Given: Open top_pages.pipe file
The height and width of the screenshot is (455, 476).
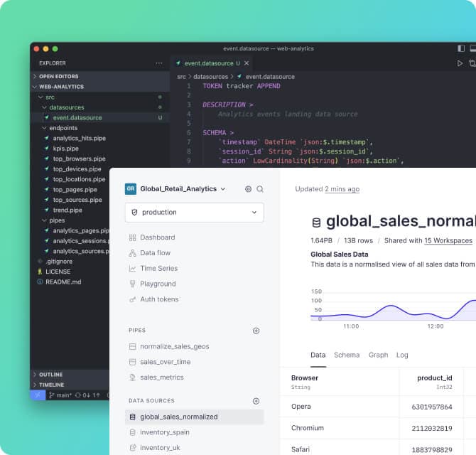Looking at the screenshot, I should click(x=75, y=190).
